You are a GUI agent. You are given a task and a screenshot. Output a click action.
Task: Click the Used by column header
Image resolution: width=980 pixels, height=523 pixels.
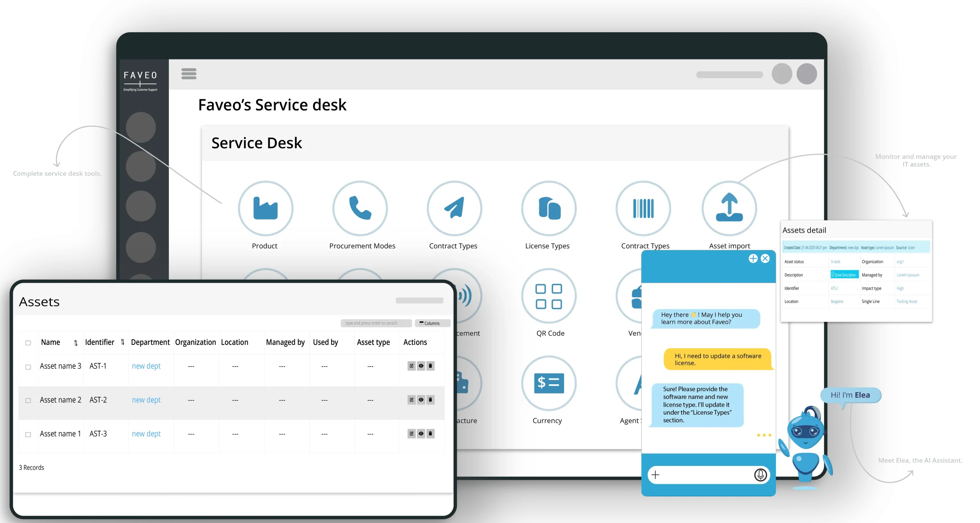pos(325,342)
